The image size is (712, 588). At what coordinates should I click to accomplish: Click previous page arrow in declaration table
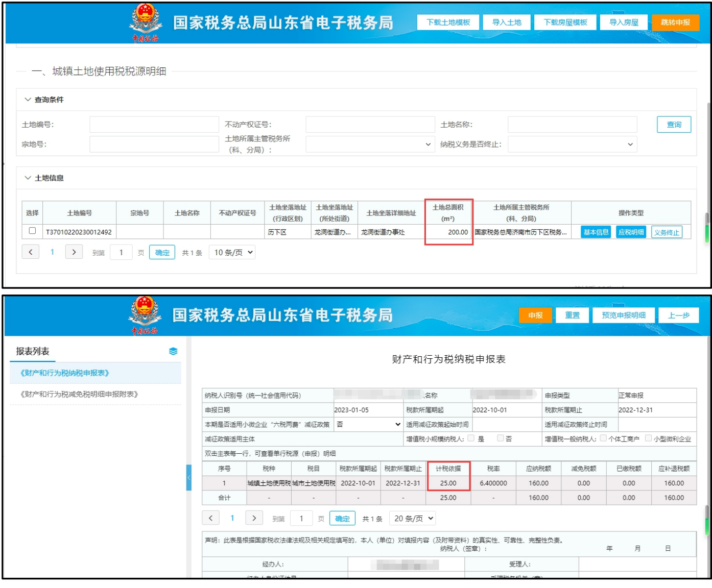pyautogui.click(x=210, y=518)
